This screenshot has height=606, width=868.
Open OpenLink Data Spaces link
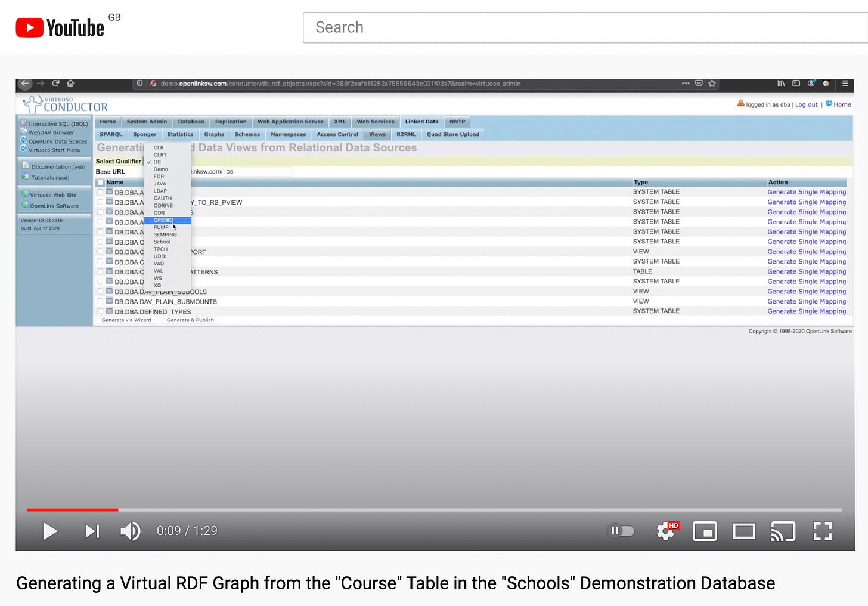[x=58, y=141]
